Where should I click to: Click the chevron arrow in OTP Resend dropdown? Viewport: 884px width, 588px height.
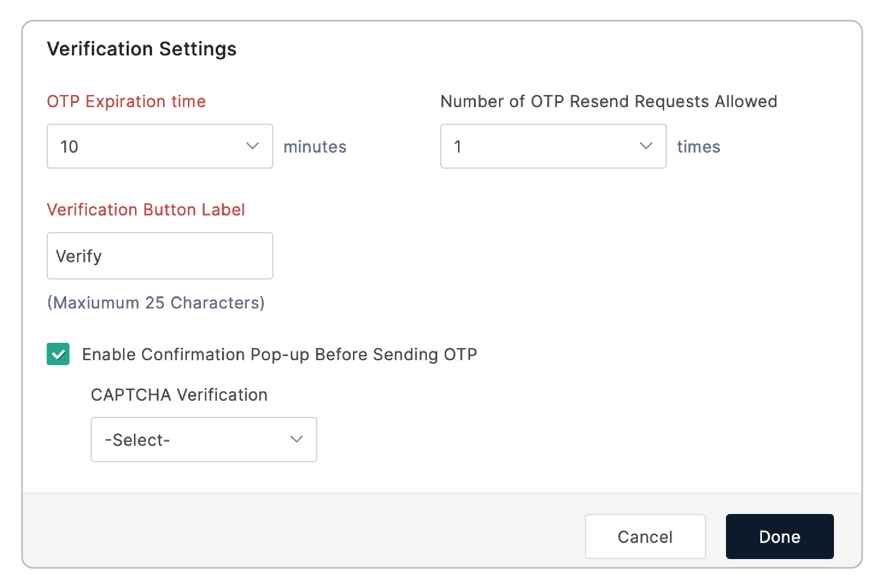tap(646, 146)
